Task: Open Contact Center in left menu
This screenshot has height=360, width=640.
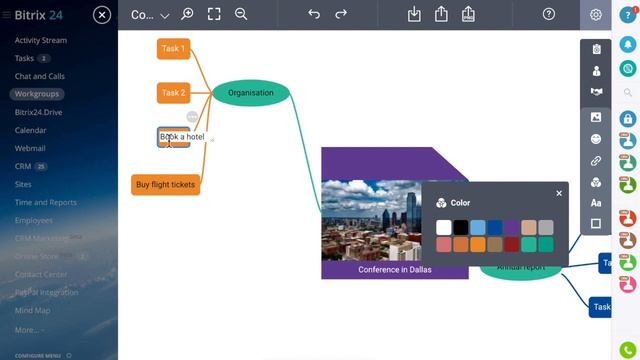Action: (x=41, y=274)
